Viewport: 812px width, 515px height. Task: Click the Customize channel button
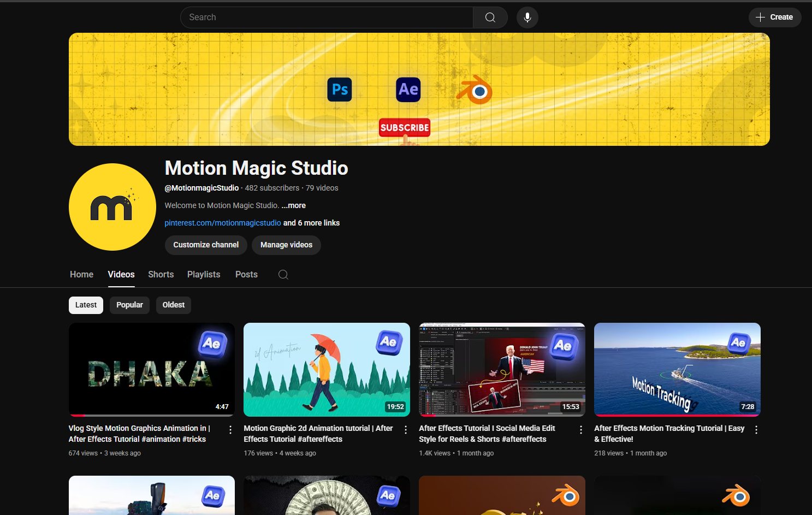click(x=206, y=245)
